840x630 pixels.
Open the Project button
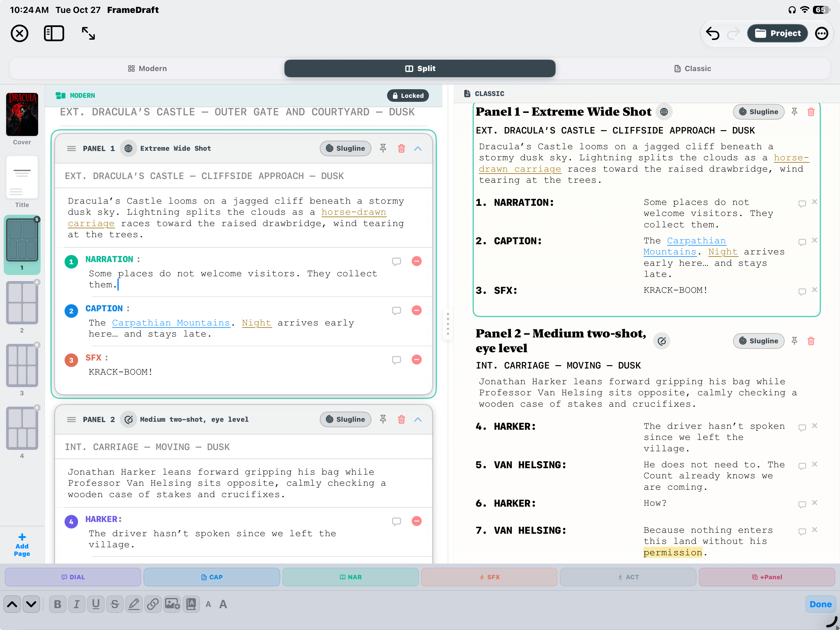(777, 34)
